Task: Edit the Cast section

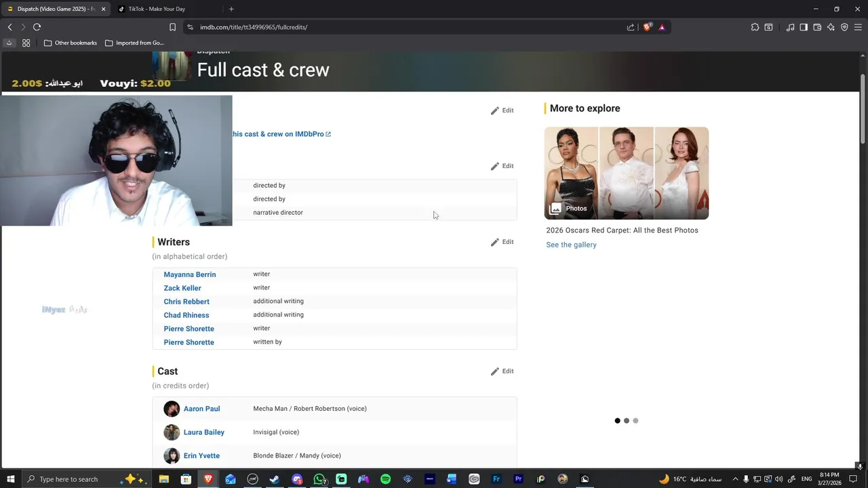Action: point(502,371)
